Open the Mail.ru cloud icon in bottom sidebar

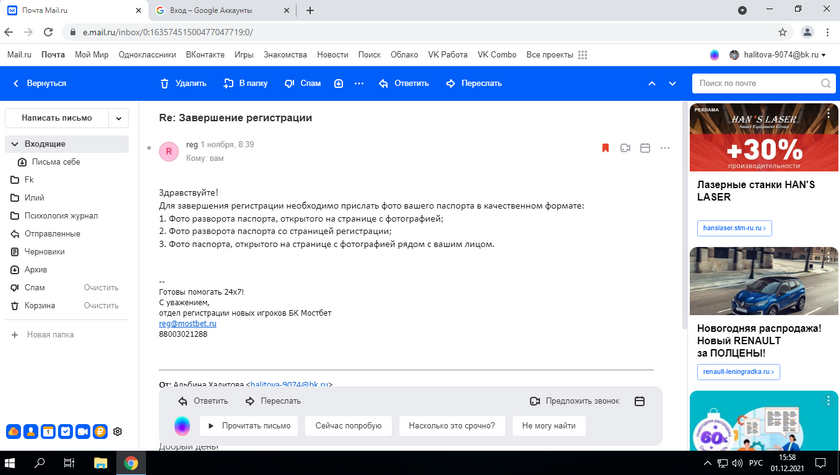(x=14, y=432)
